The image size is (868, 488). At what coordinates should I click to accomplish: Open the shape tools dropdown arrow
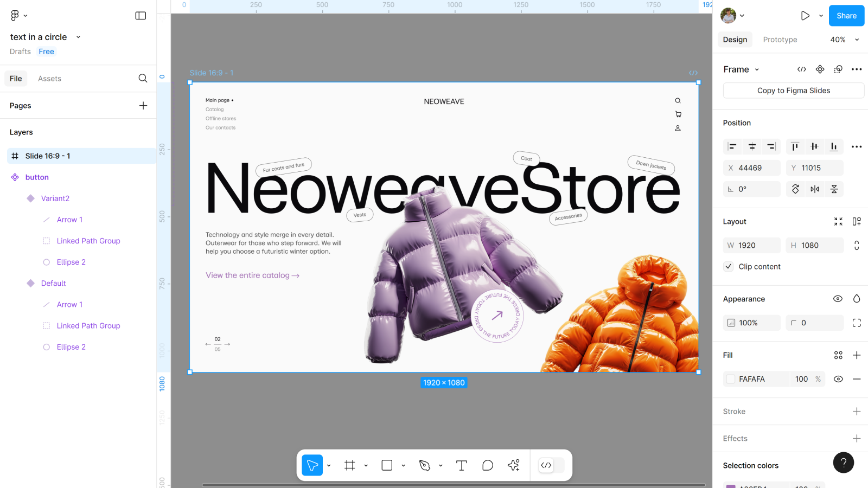(403, 466)
